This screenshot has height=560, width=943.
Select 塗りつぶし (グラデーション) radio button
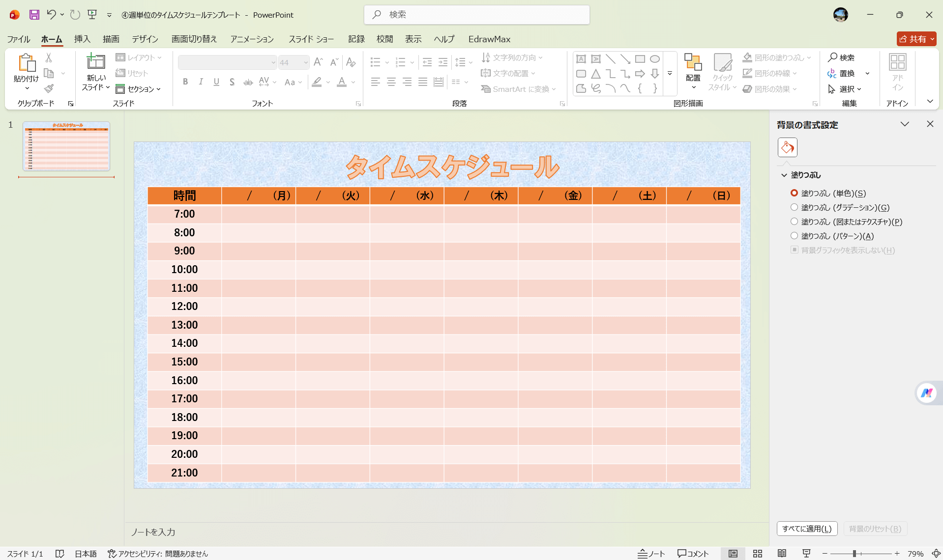795,207
